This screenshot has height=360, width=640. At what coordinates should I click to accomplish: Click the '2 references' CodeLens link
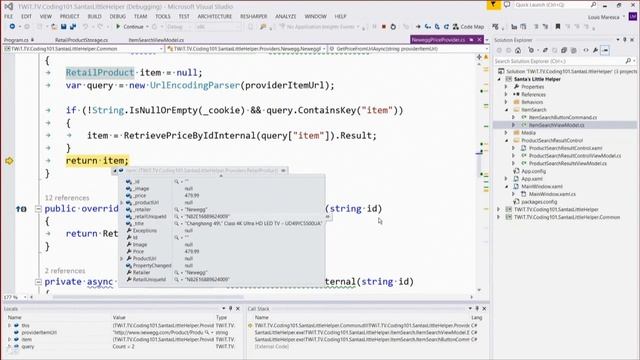point(64,271)
